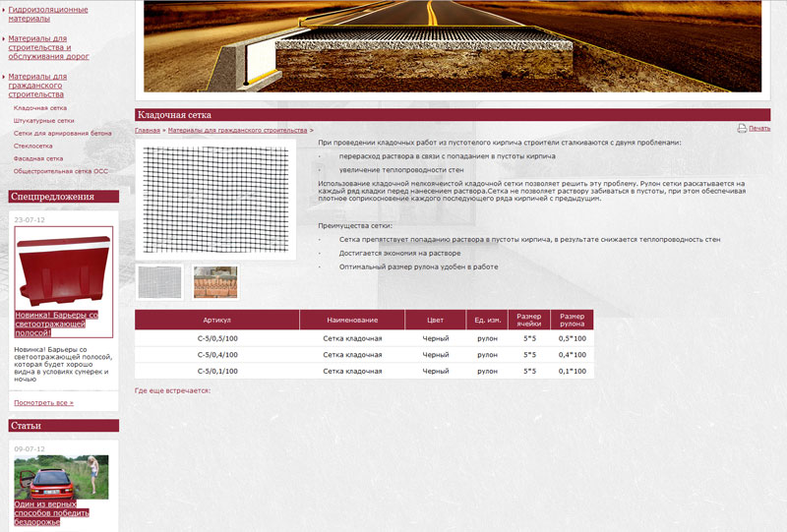Click Посмотреть все » link
This screenshot has width=787, height=532.
pos(43,403)
